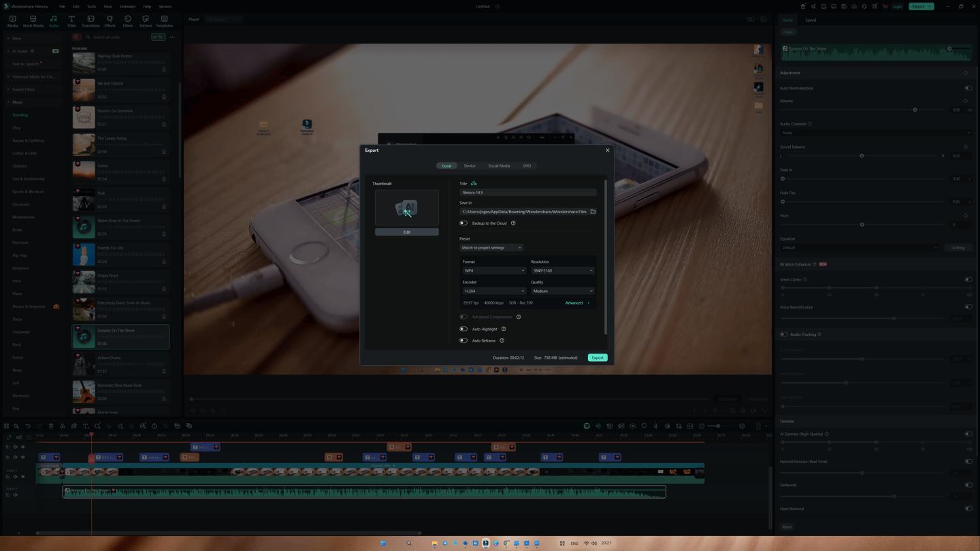
Task: Open the Format dropdown showing MP4
Action: 494,270
